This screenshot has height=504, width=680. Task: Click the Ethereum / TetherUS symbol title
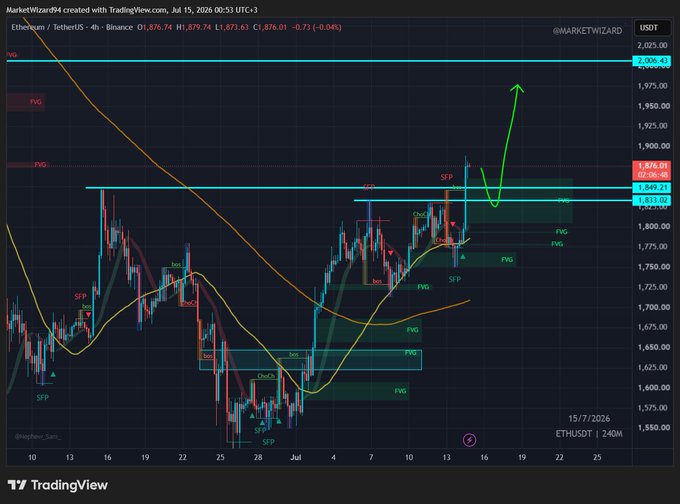[x=72, y=27]
